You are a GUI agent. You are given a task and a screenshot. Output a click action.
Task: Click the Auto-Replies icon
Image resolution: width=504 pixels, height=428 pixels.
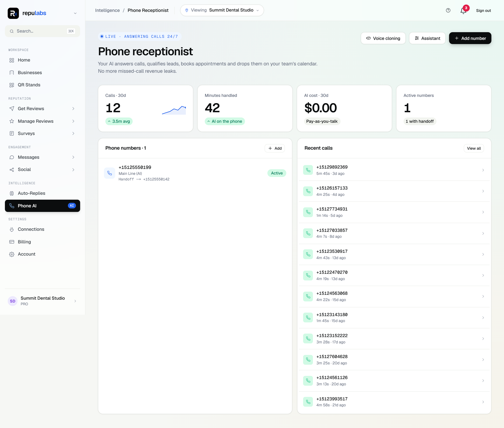point(12,193)
